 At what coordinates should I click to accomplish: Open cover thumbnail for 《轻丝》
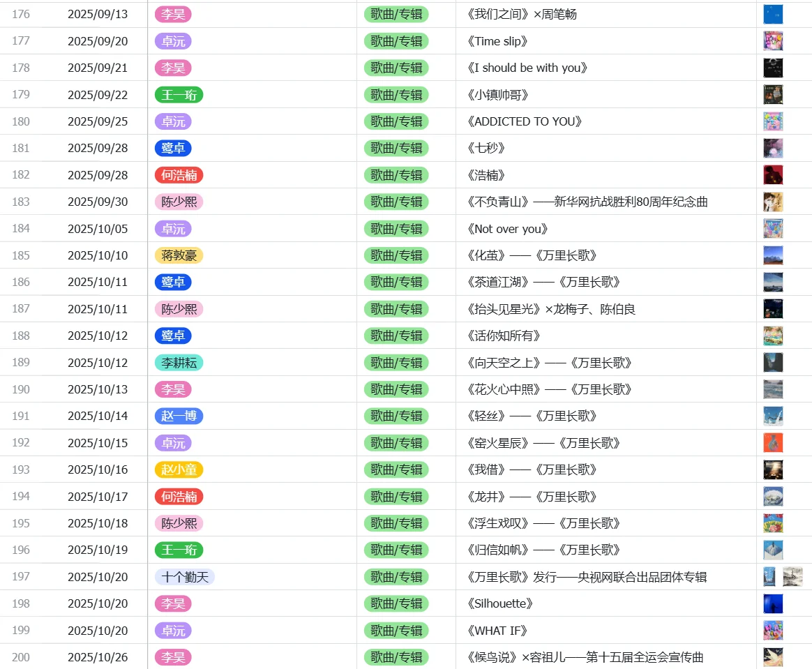pos(773,416)
